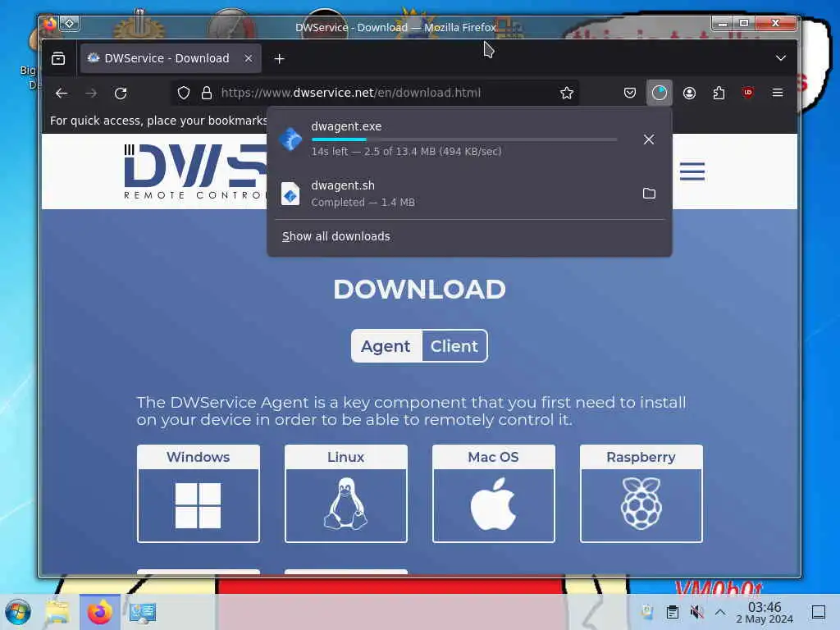The width and height of the screenshot is (840, 630).
Task: Click the dwagent.exe download progress bar
Action: [464, 139]
